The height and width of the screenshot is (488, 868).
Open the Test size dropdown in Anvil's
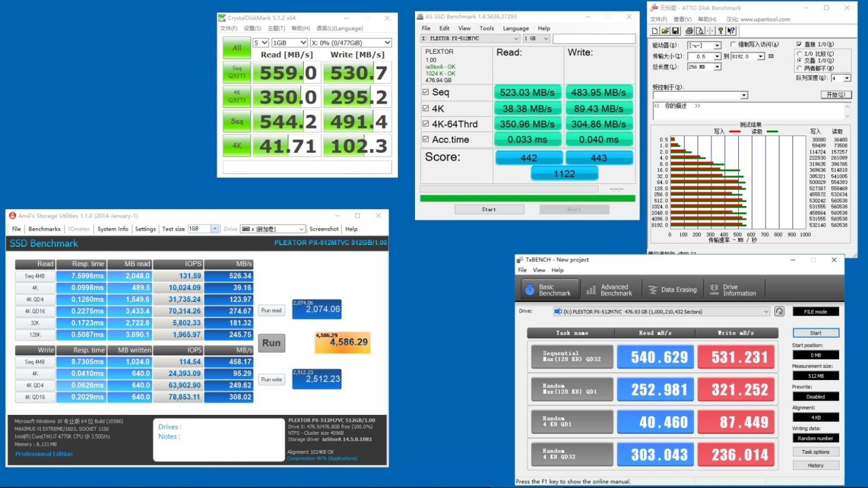tap(214, 229)
